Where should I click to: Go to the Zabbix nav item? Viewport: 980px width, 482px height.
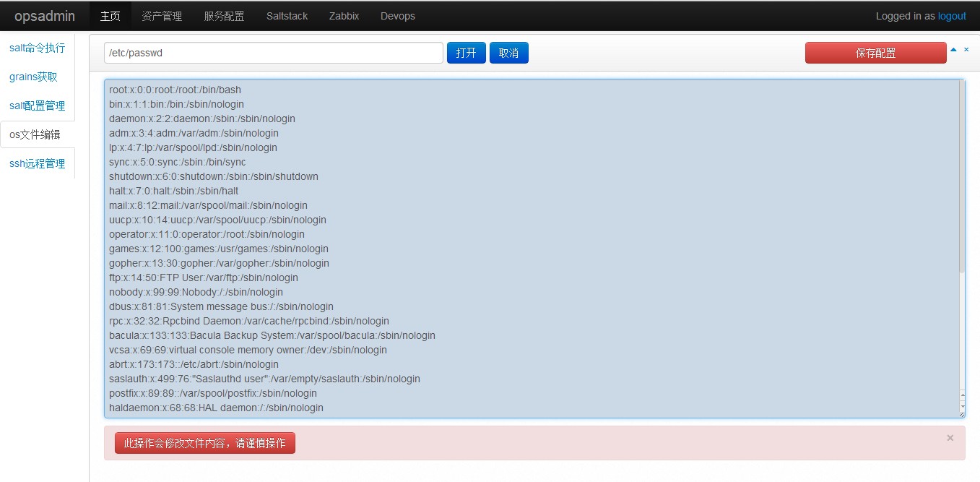click(344, 16)
